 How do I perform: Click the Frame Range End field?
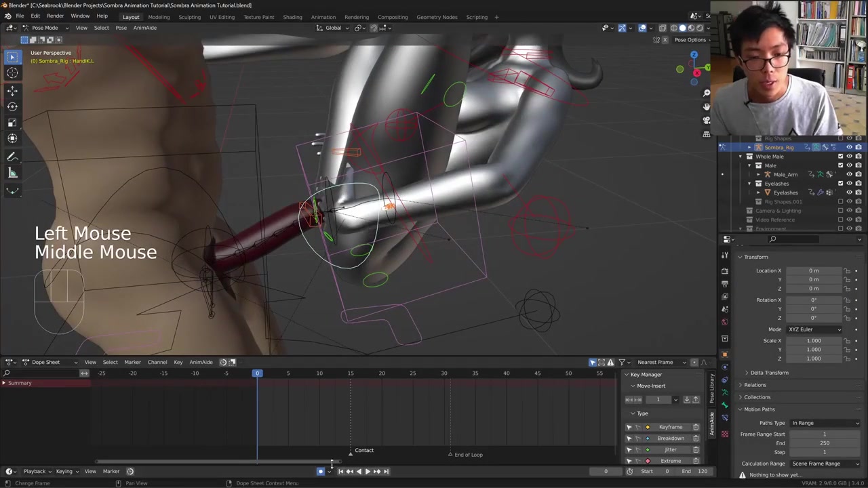point(824,443)
